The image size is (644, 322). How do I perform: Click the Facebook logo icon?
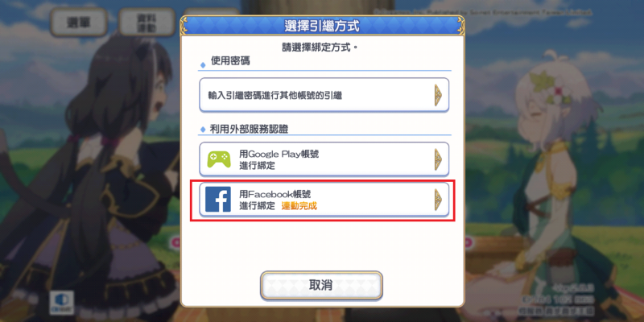pyautogui.click(x=217, y=200)
